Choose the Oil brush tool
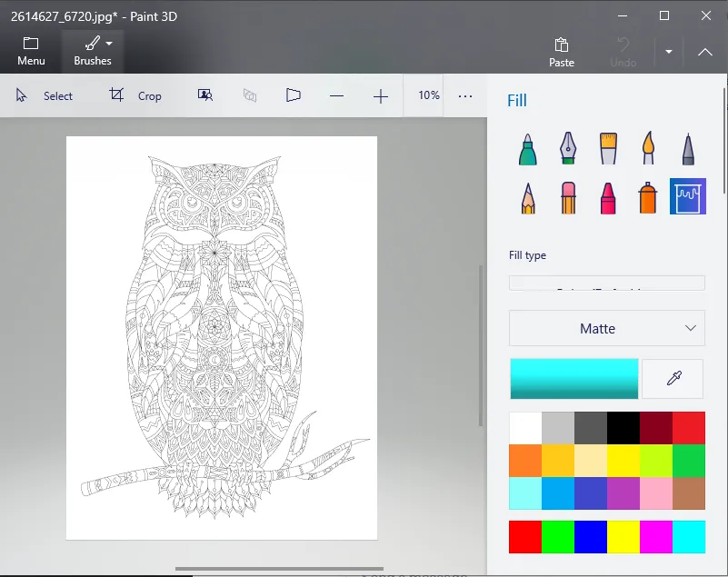 point(608,149)
